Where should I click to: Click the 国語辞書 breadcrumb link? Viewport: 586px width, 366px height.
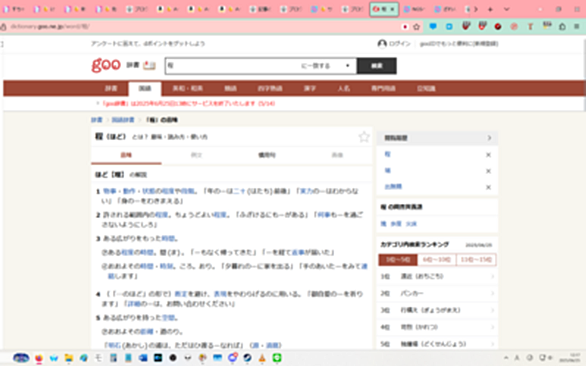click(x=123, y=120)
